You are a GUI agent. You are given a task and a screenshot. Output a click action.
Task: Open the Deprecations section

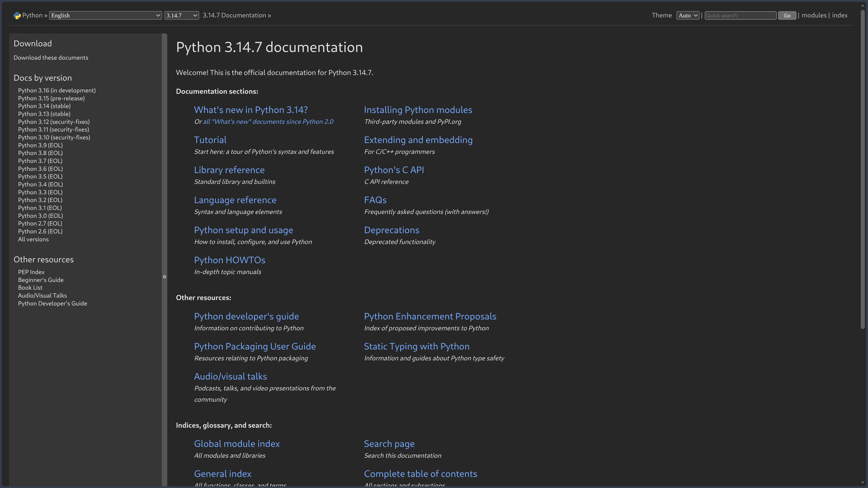(392, 230)
